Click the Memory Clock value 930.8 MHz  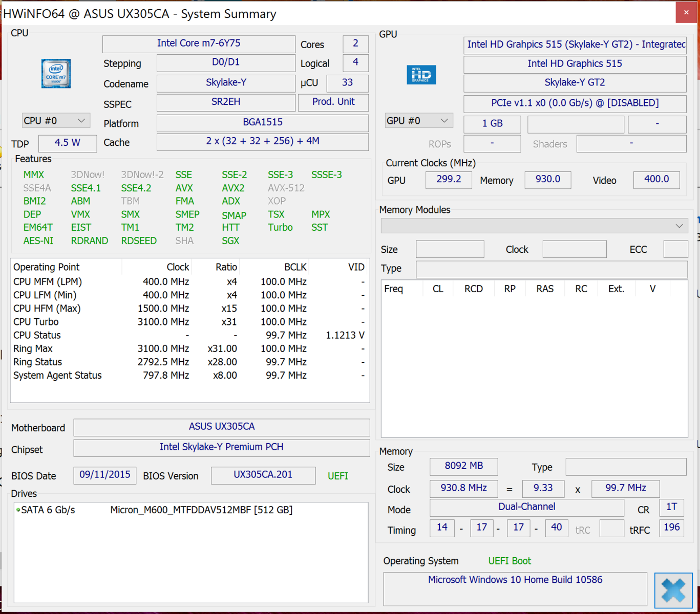[464, 489]
